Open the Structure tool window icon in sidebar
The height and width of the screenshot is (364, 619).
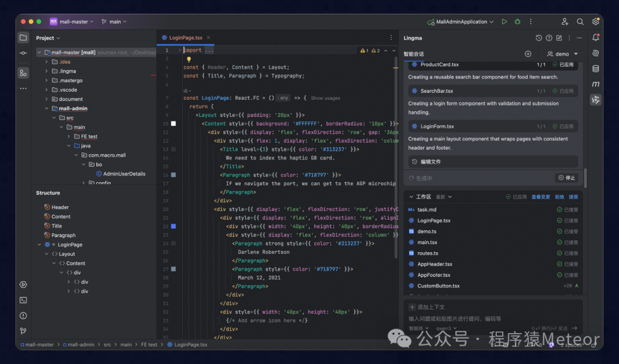point(23,73)
